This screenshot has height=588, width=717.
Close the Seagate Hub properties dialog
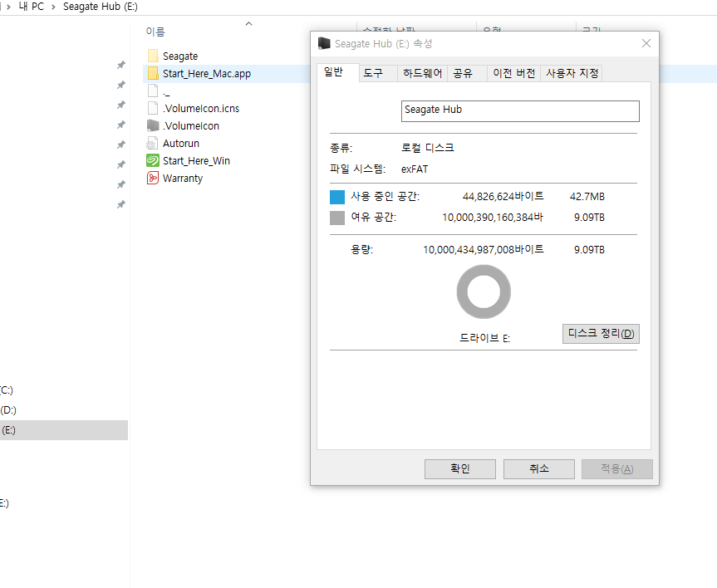click(x=646, y=43)
